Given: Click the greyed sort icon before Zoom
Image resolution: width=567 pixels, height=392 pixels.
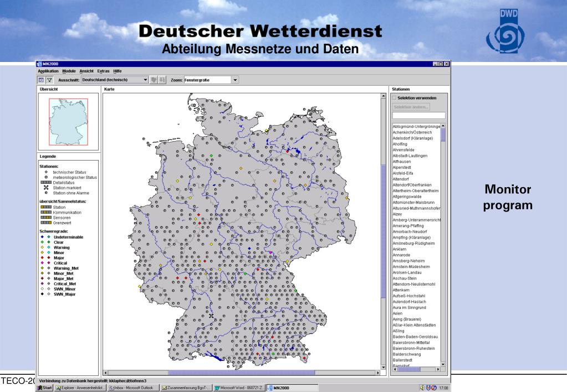Looking at the screenshot, I should coord(162,80).
